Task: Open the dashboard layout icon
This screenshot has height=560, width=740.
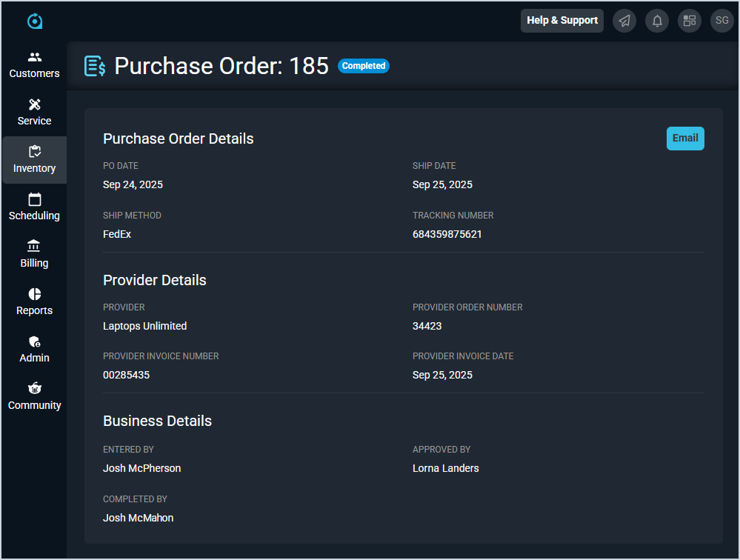Action: 690,21
